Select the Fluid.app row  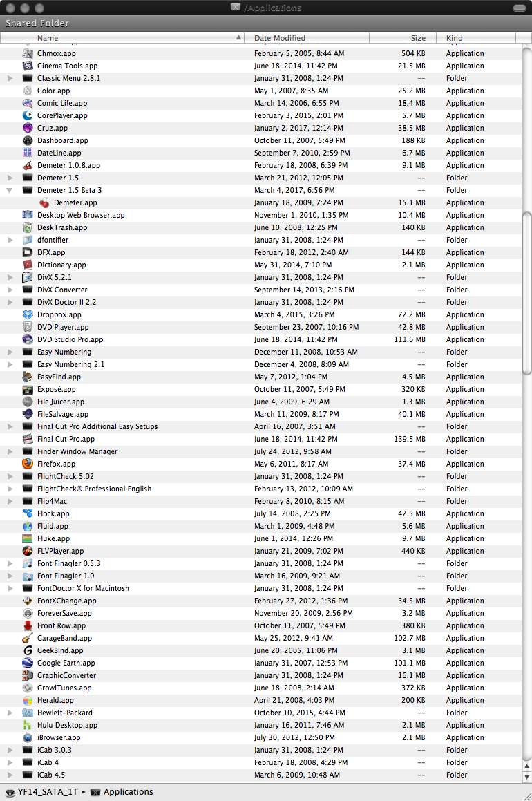[261, 526]
